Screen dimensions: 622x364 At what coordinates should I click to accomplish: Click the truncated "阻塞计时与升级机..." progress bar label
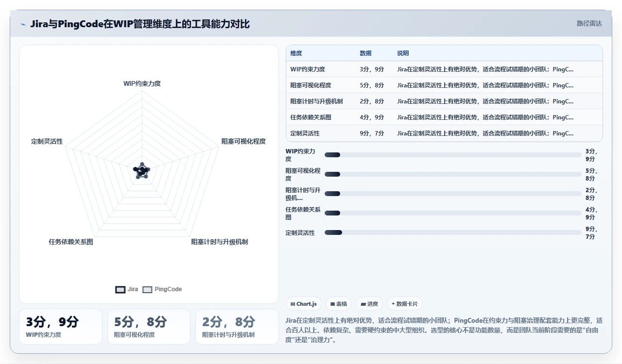[x=303, y=194]
